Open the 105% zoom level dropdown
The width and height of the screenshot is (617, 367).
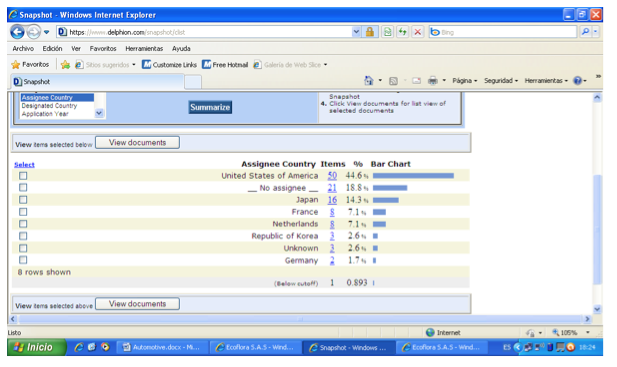tap(587, 332)
